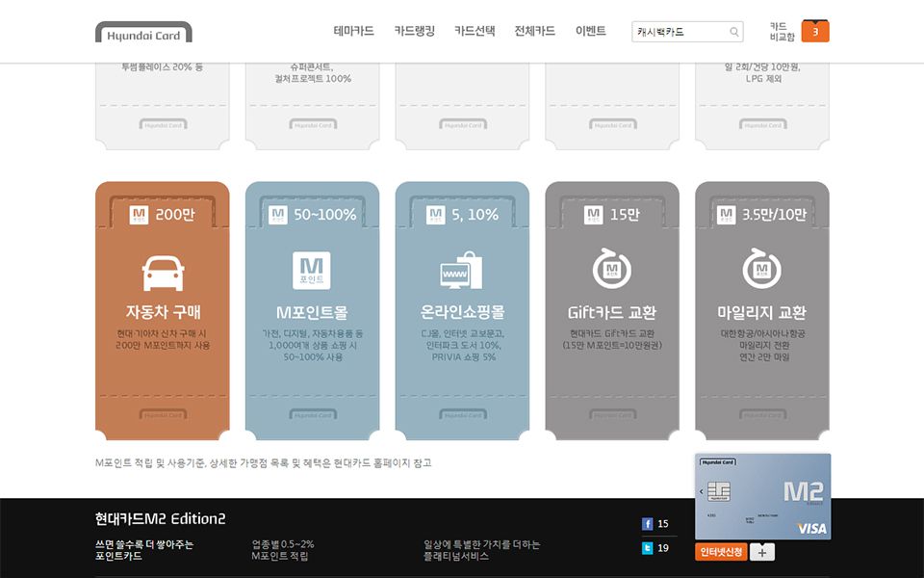924x578 pixels.
Task: Select the 카드선택 menu item
Action: pos(475,31)
